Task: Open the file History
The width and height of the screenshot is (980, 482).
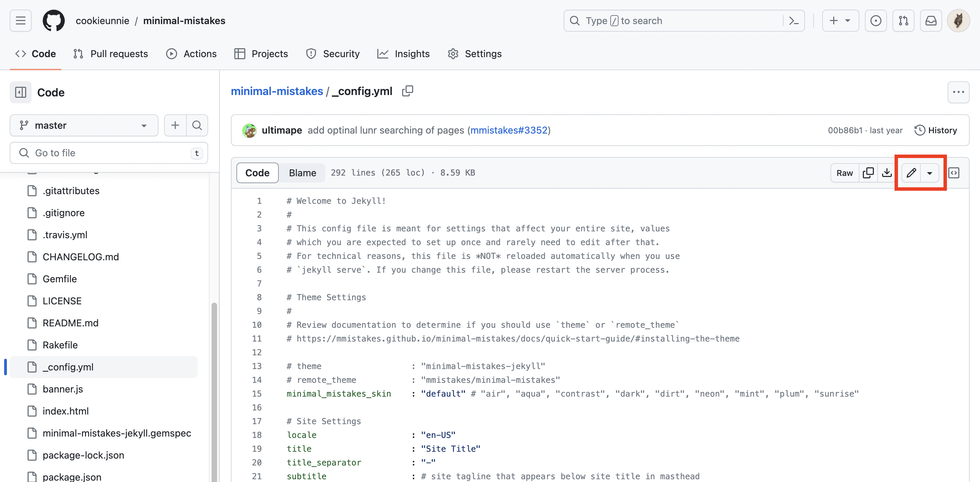Action: 936,130
